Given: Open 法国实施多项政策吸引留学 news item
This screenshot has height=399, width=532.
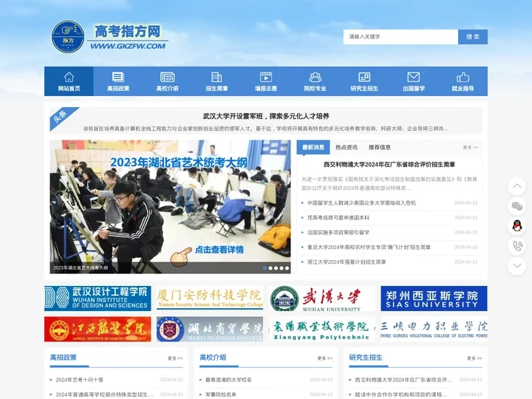Looking at the screenshot, I should (338, 233).
